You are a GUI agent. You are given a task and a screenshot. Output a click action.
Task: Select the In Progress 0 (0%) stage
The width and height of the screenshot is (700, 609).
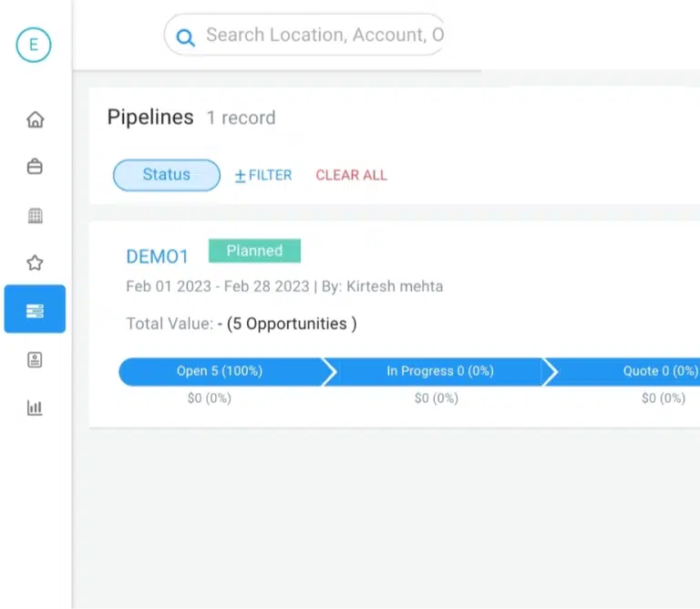439,371
